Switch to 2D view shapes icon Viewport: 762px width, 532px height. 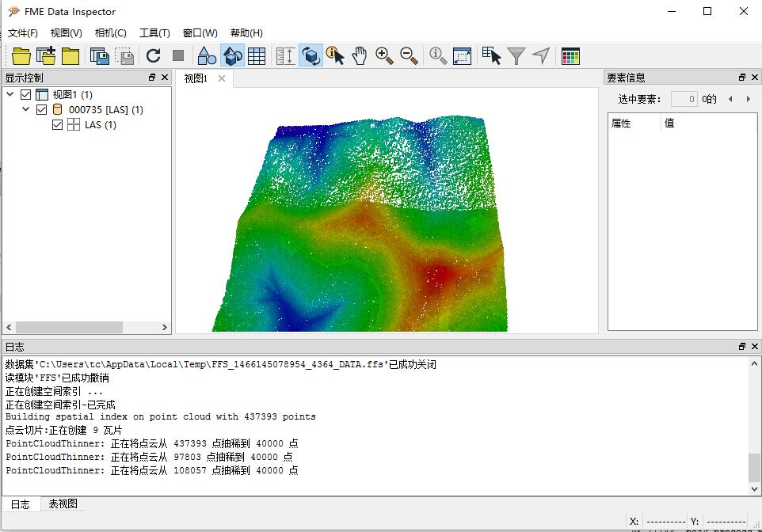pyautogui.click(x=207, y=56)
